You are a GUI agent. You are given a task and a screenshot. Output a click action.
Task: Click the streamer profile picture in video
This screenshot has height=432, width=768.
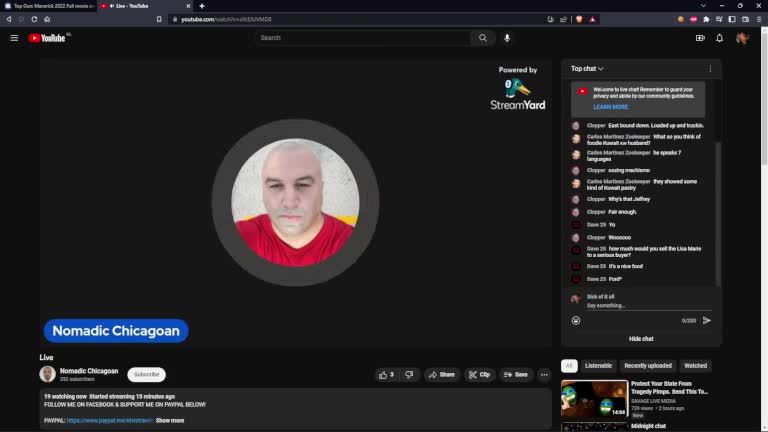(x=295, y=203)
